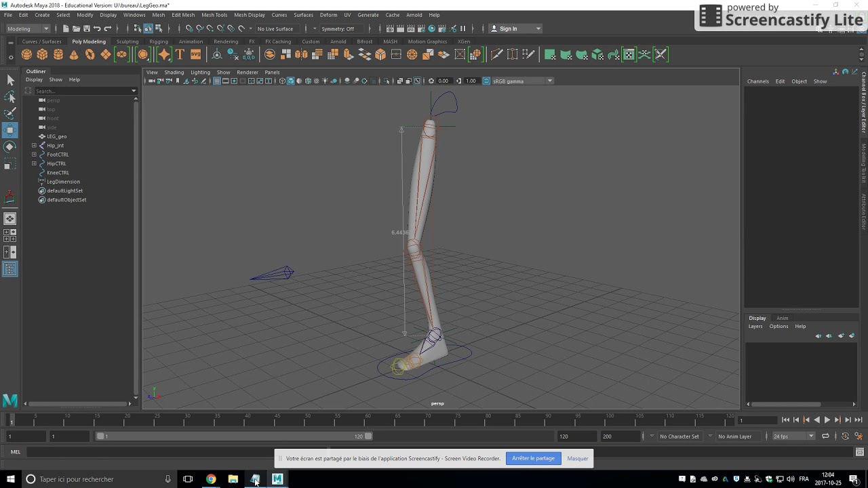Create a polygon cylinder from the shelf
This screenshot has width=868, height=488.
tap(58, 54)
